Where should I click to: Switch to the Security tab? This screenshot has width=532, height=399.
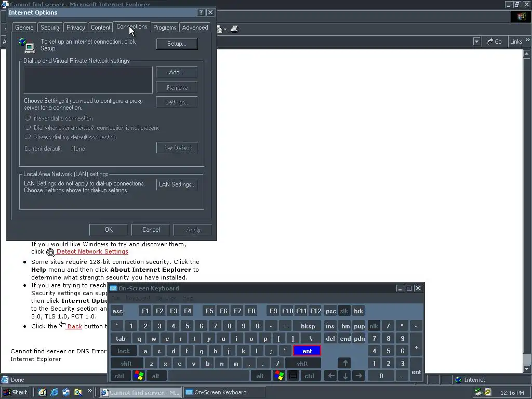(50, 28)
